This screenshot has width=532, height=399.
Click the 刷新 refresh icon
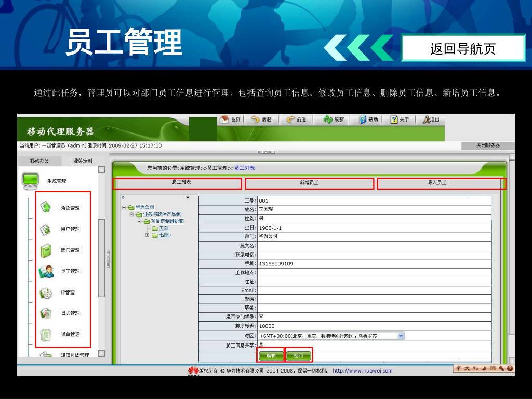pyautogui.click(x=328, y=119)
